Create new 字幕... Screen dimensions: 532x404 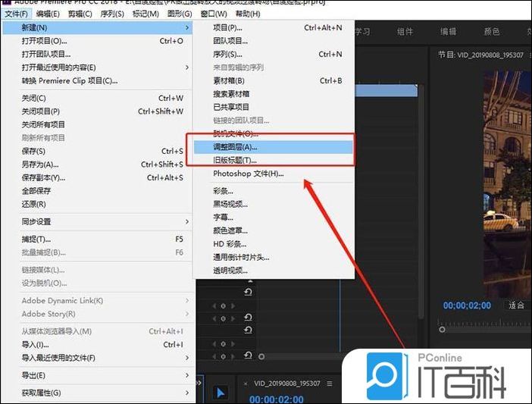[x=274, y=218]
